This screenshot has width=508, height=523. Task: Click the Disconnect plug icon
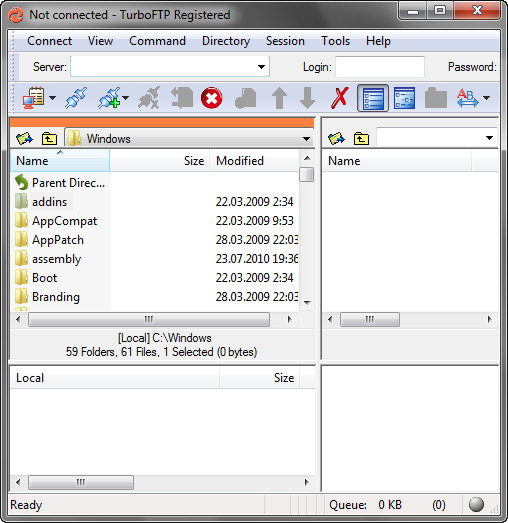[149, 98]
